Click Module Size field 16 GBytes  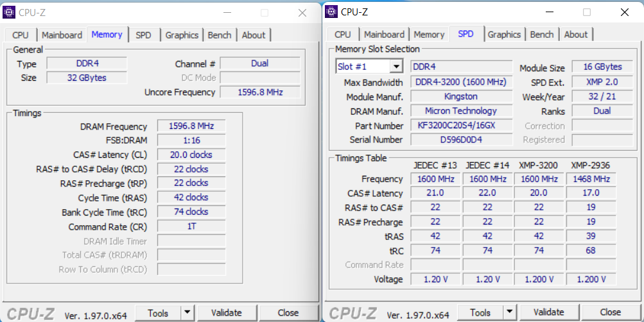[602, 67]
